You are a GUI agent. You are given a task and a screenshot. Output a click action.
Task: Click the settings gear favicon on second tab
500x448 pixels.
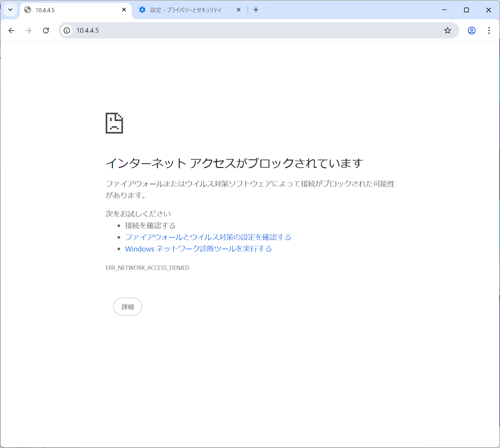[142, 10]
